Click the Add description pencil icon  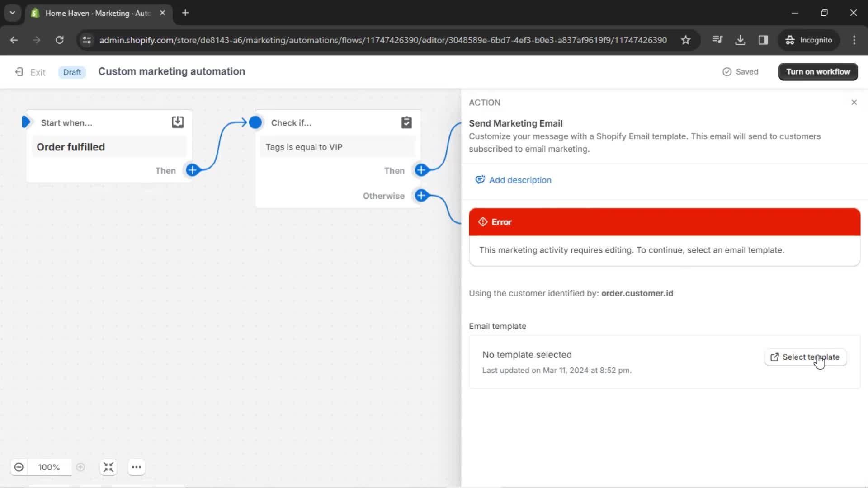point(480,179)
